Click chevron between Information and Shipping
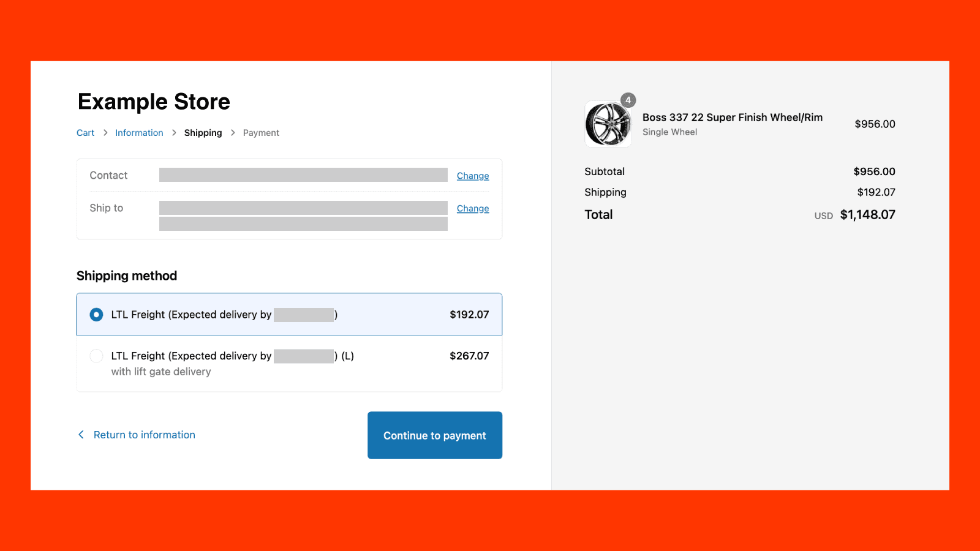 [174, 133]
